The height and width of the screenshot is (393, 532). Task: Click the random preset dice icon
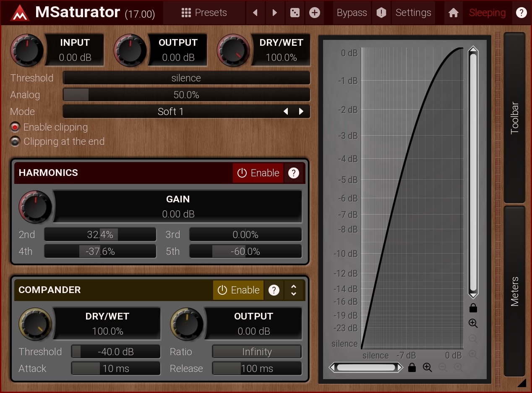click(x=295, y=13)
